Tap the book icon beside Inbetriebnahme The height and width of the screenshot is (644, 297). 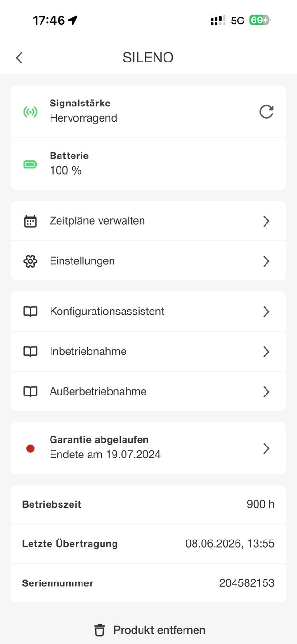pyautogui.click(x=31, y=352)
